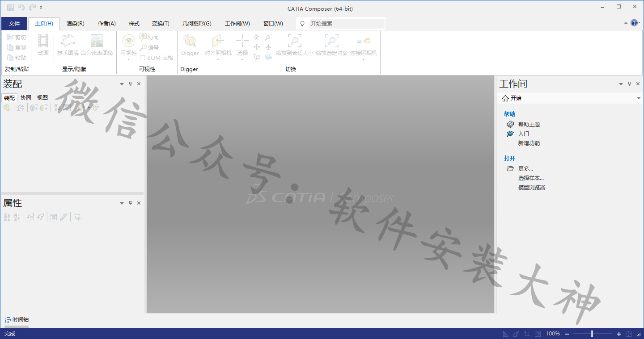The height and width of the screenshot is (339, 644).
Task: Collapse the ribbon with the up chevron
Action: [626, 23]
